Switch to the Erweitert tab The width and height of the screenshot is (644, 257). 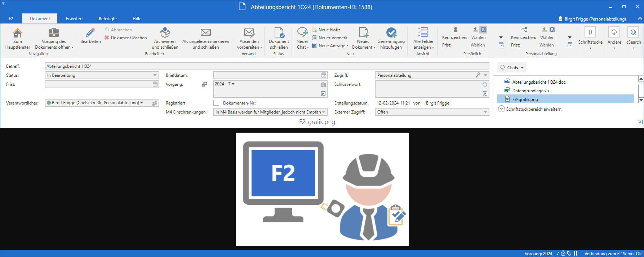74,19
